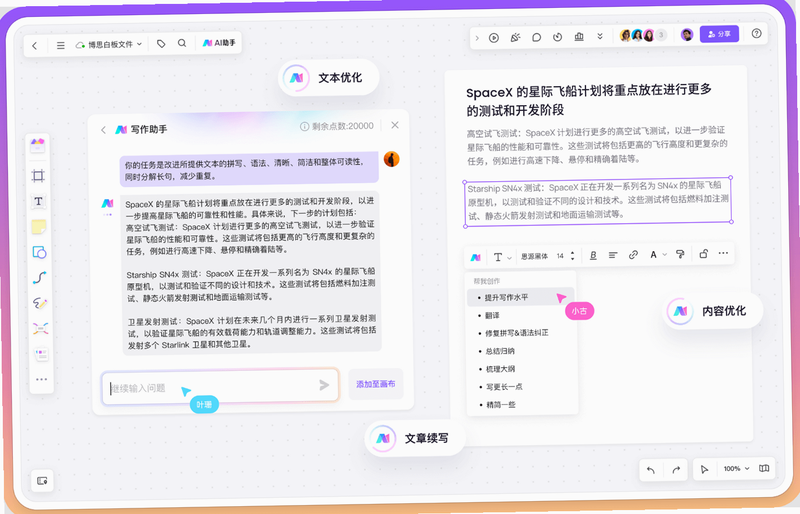The width and height of the screenshot is (800, 514).
Task: Open the 思源黑体 font selector
Action: pyautogui.click(x=534, y=256)
